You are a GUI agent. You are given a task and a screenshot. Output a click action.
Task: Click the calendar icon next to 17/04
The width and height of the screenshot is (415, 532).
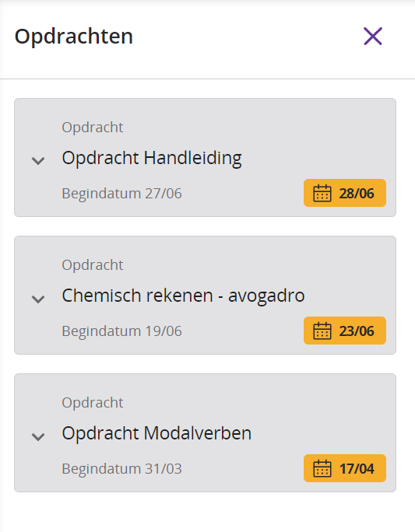tap(322, 468)
